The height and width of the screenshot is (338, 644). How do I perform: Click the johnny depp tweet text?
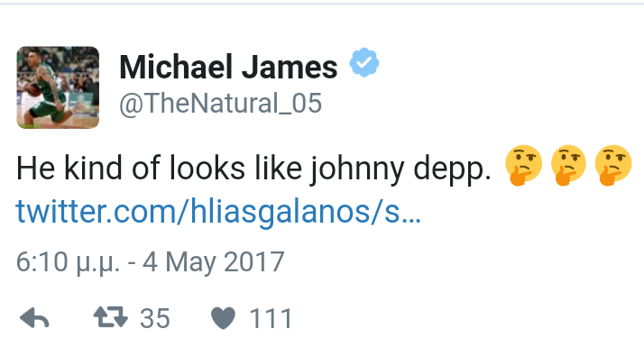(x=253, y=169)
